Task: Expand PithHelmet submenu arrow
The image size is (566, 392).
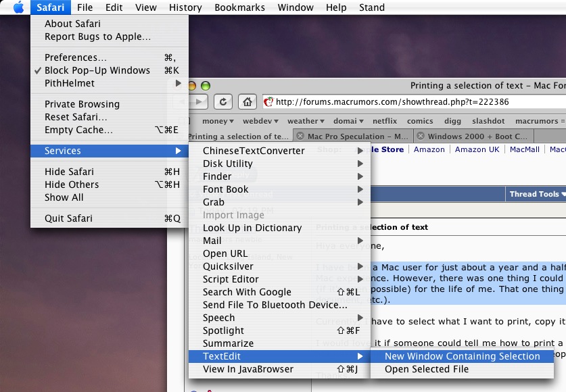Action: click(x=178, y=83)
